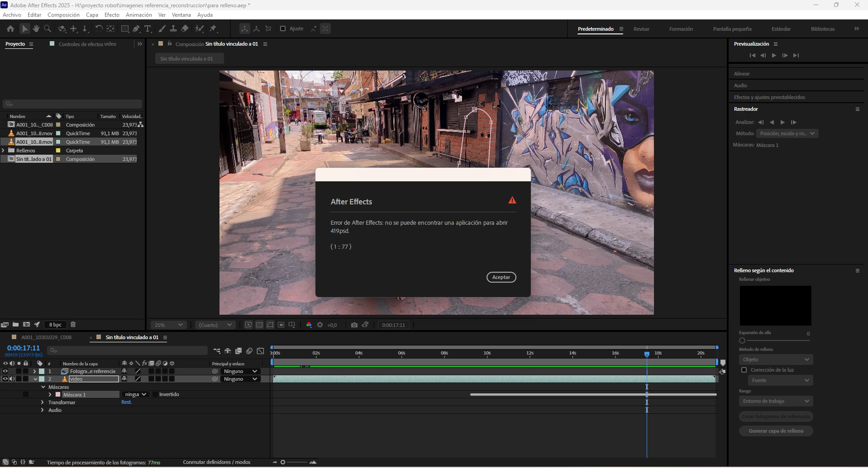Screen dimensions: 868x468
Task: Select the Pan Behind anchor point tool
Action: click(110, 28)
